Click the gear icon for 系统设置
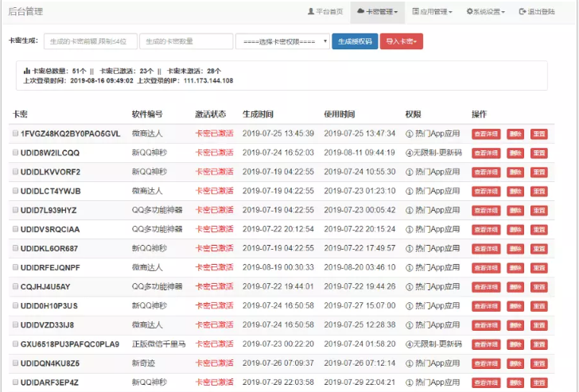579x392 pixels. point(468,12)
